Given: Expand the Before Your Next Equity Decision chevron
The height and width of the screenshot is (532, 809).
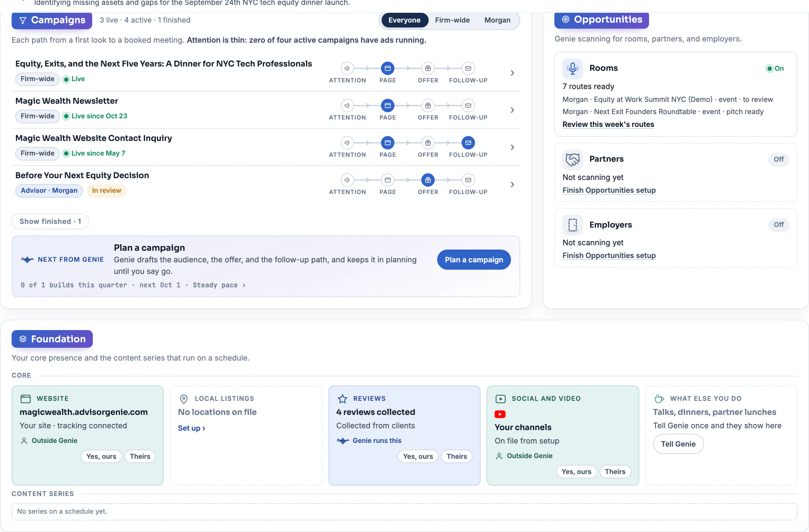Looking at the screenshot, I should pos(512,185).
